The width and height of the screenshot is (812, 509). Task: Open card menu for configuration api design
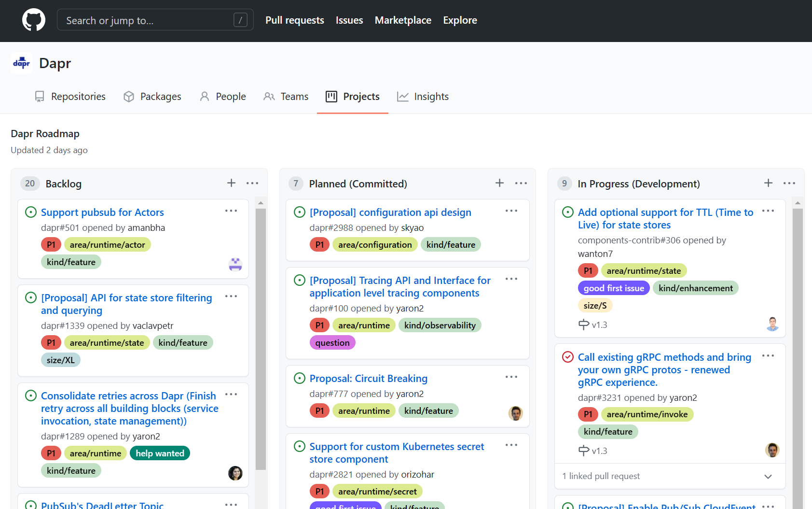[511, 211]
